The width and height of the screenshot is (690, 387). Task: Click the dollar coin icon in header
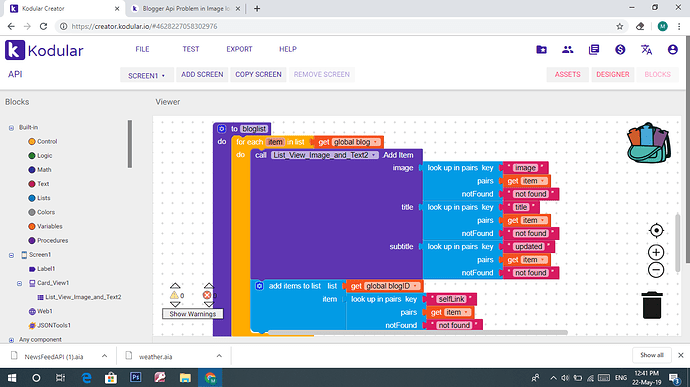click(620, 50)
